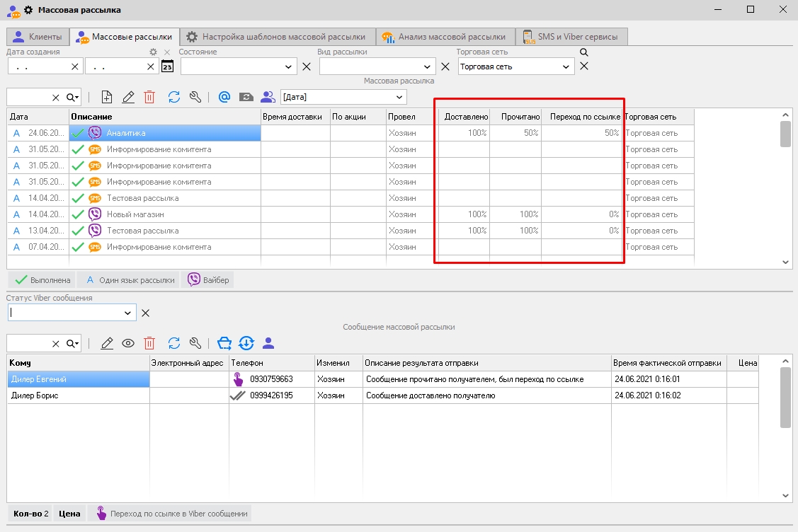
Task: Select the 'Новый магазин' mailing row
Action: point(135,214)
